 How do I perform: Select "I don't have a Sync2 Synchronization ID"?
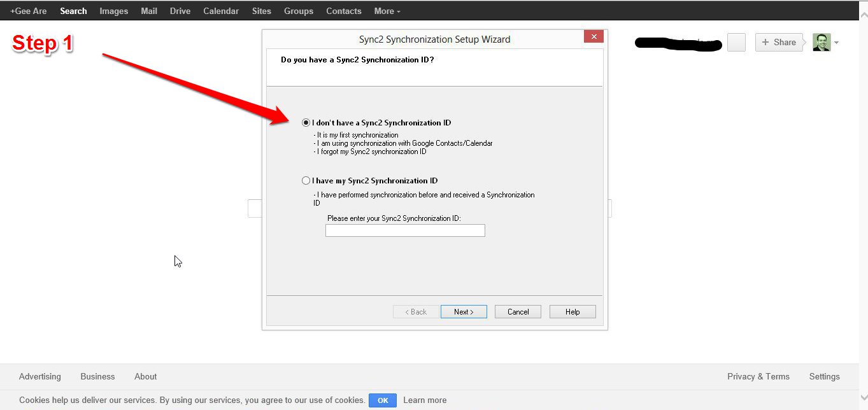point(306,123)
